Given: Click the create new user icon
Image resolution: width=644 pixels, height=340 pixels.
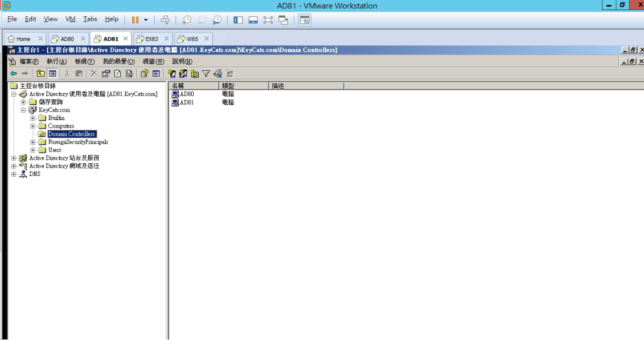Looking at the screenshot, I should pyautogui.click(x=172, y=74).
